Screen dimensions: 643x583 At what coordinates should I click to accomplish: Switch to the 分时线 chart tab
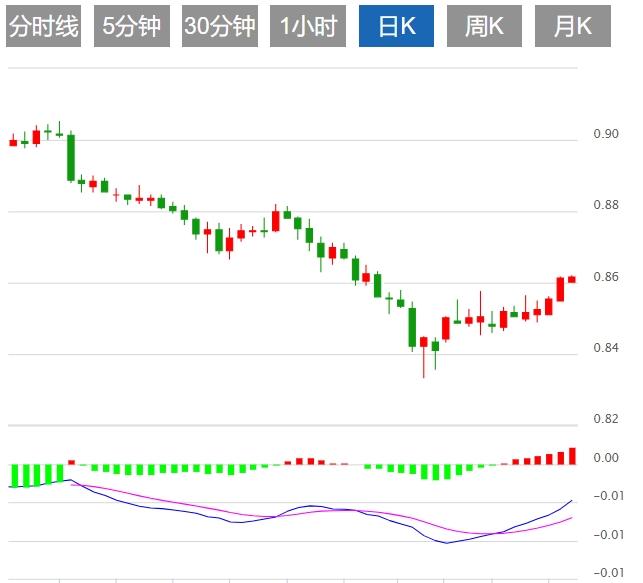click(x=43, y=26)
